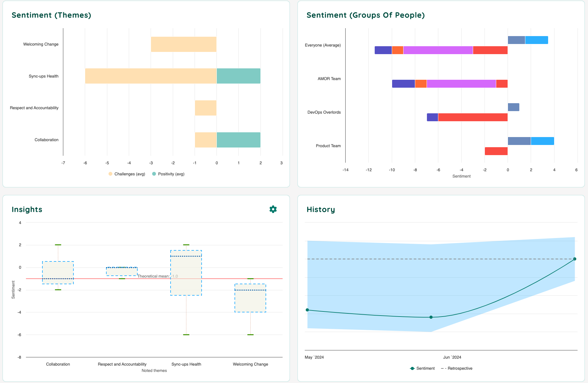Click the Sync-ups Health box plot
The height and width of the screenshot is (383, 588).
click(x=186, y=273)
